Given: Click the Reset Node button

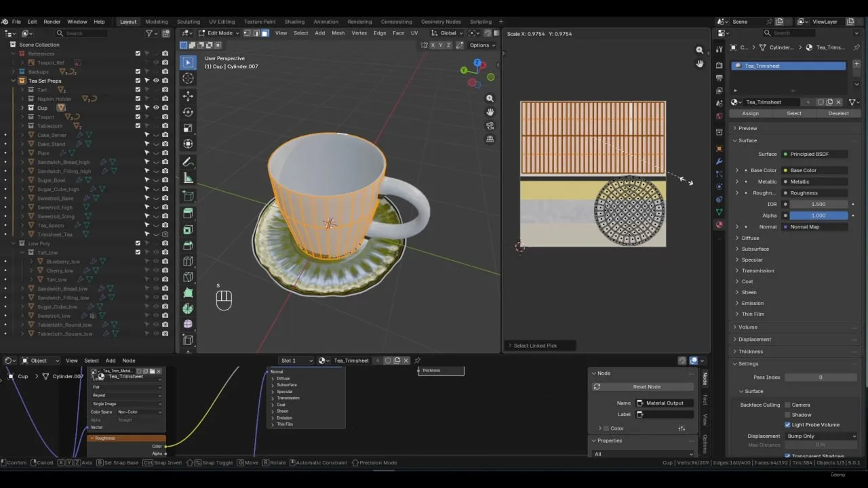Looking at the screenshot, I should [646, 386].
